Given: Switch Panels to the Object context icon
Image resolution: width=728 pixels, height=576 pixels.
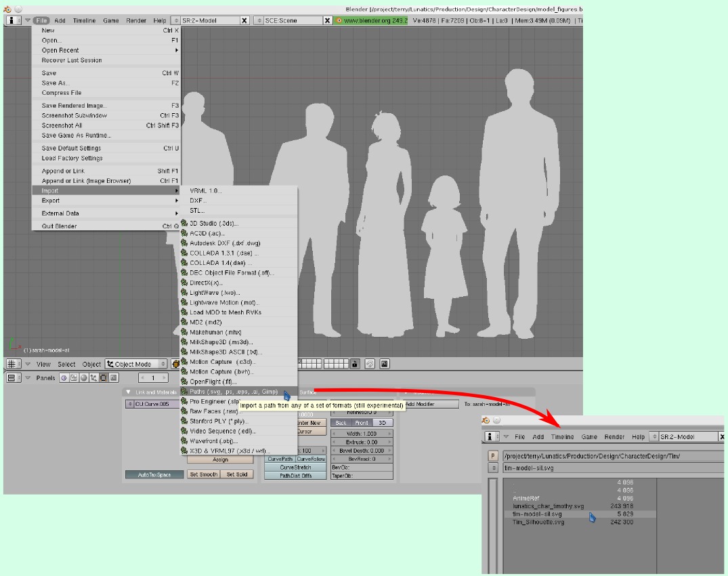Looking at the screenshot, I should pos(93,377).
